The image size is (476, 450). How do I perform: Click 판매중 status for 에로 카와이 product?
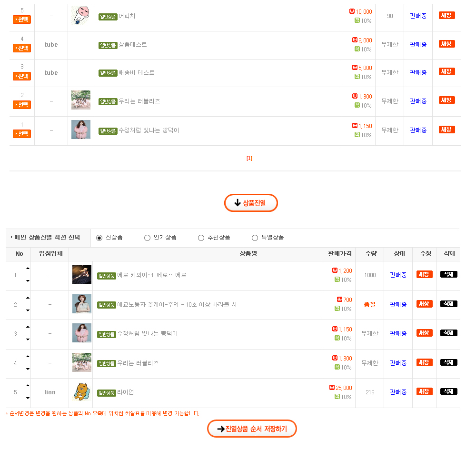398,275
